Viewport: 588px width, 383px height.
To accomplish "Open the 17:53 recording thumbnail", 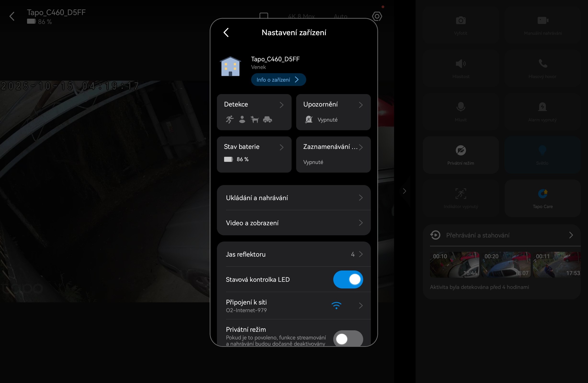I will coord(556,265).
